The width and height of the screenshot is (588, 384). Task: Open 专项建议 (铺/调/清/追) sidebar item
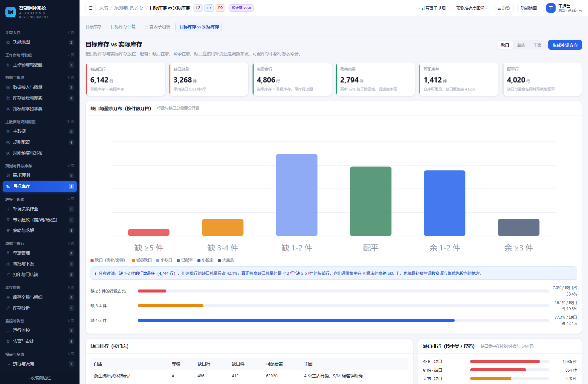click(x=40, y=220)
